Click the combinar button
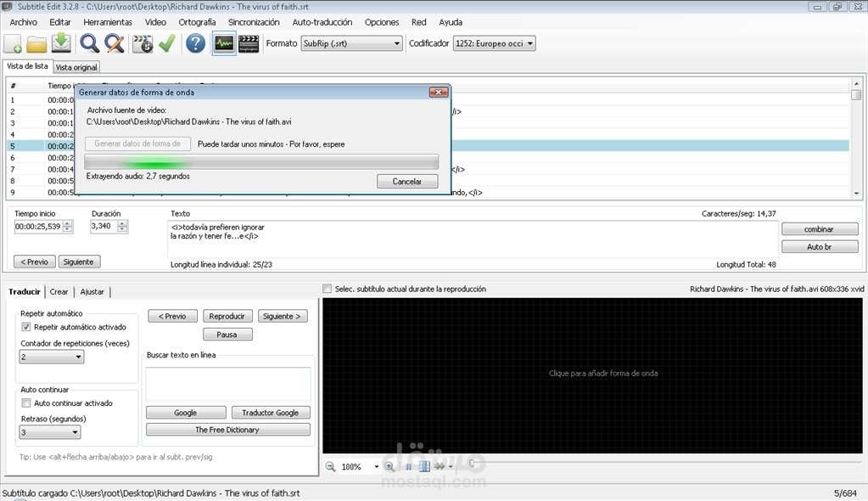Viewport: 868px width, 501px height. [x=820, y=229]
